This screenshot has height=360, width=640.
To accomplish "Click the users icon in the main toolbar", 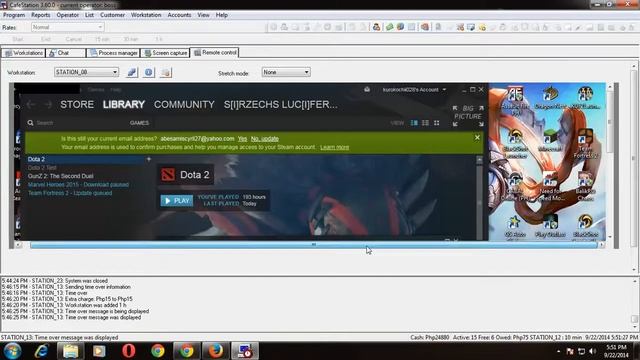I will [376, 27].
